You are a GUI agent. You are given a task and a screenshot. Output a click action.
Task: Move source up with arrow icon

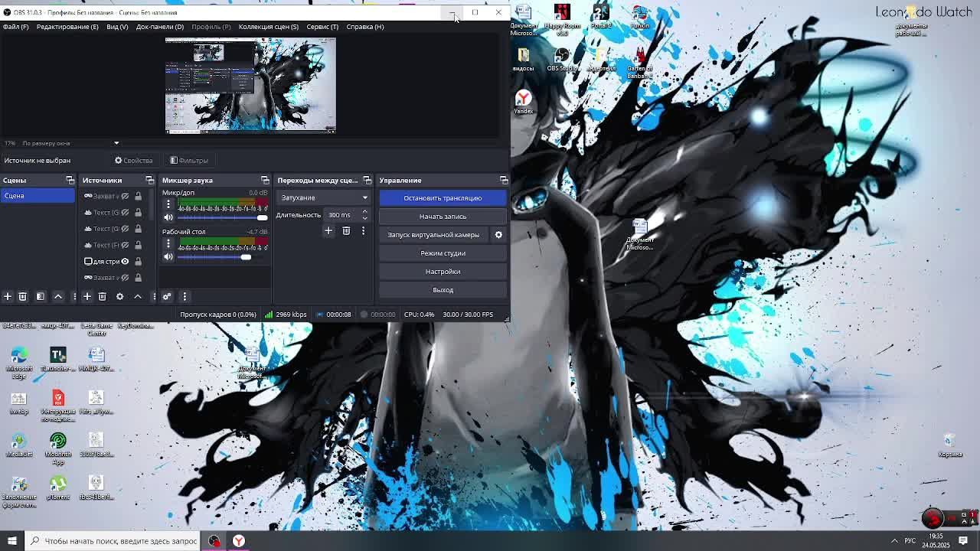coord(138,296)
